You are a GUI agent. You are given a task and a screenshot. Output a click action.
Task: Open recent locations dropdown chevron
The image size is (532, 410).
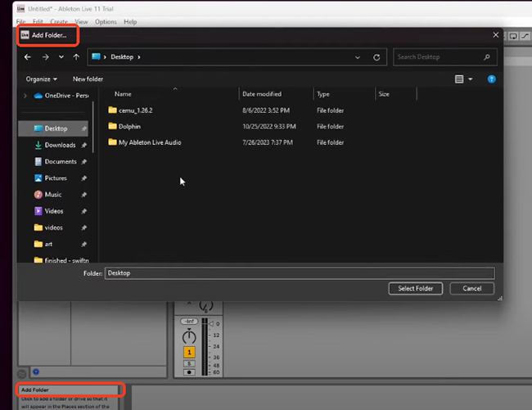[x=61, y=57]
